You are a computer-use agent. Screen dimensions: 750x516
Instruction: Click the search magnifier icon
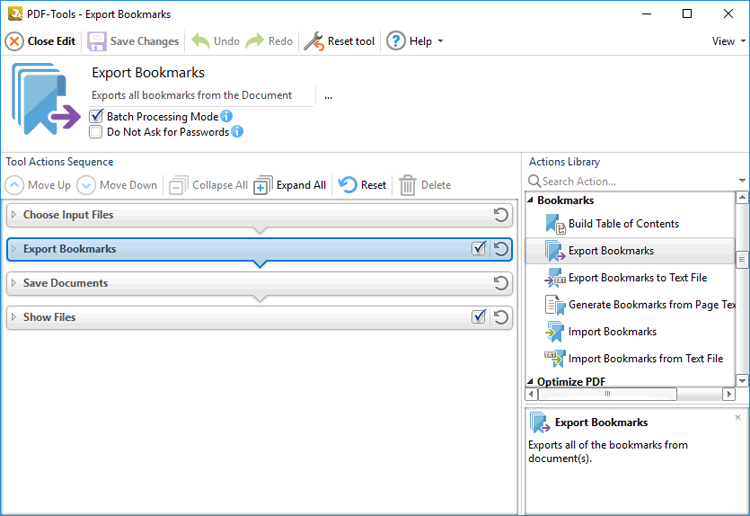[x=534, y=181]
